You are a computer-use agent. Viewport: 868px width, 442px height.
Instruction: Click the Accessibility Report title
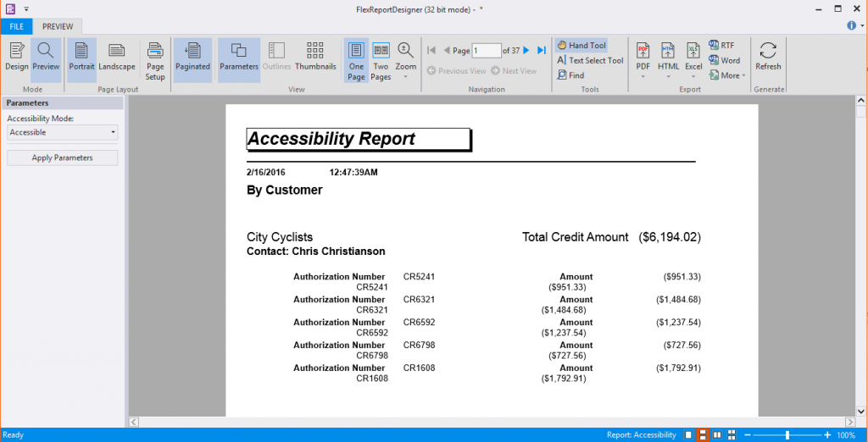331,139
